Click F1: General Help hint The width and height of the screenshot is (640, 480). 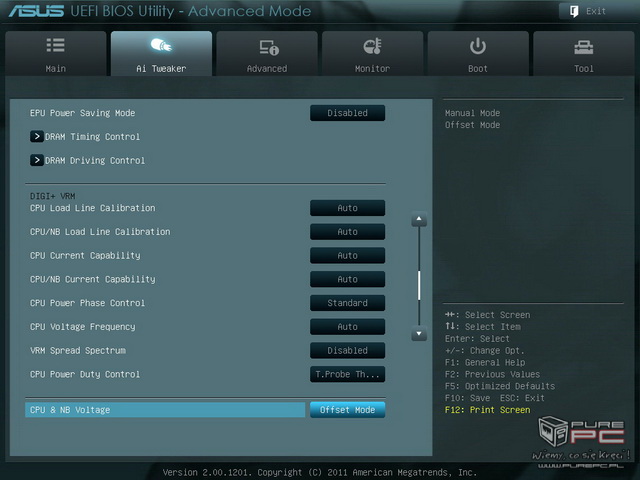click(485, 362)
